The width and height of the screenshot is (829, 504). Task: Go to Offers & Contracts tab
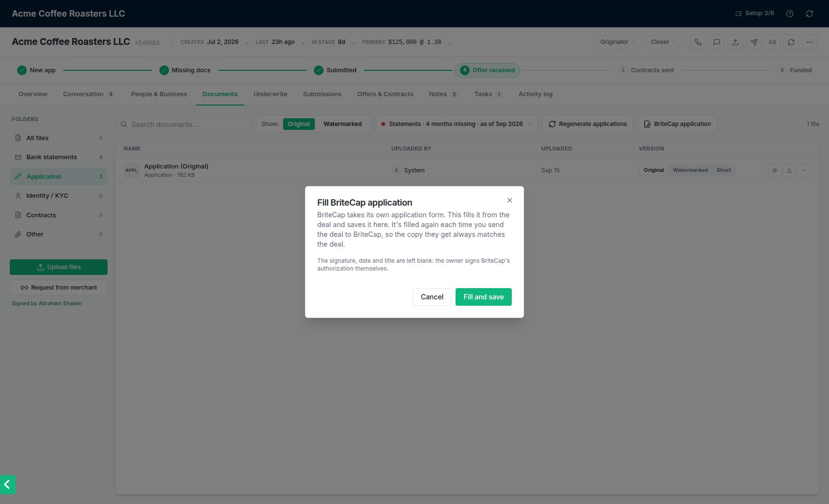(385, 94)
